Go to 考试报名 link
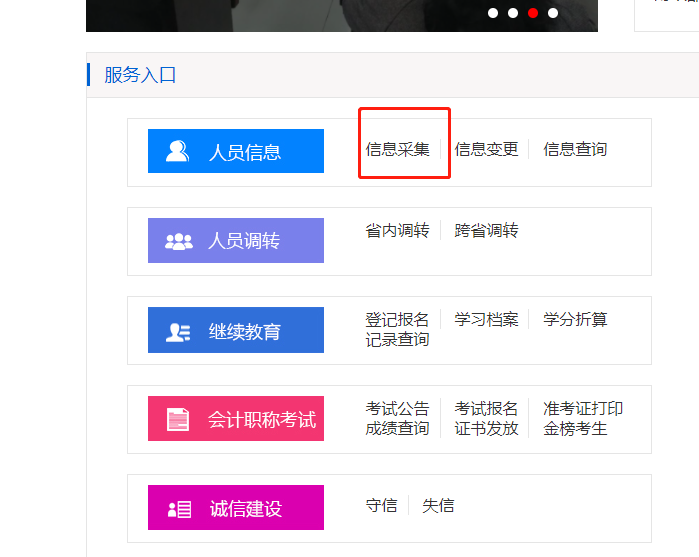The image size is (699, 557). (x=486, y=408)
